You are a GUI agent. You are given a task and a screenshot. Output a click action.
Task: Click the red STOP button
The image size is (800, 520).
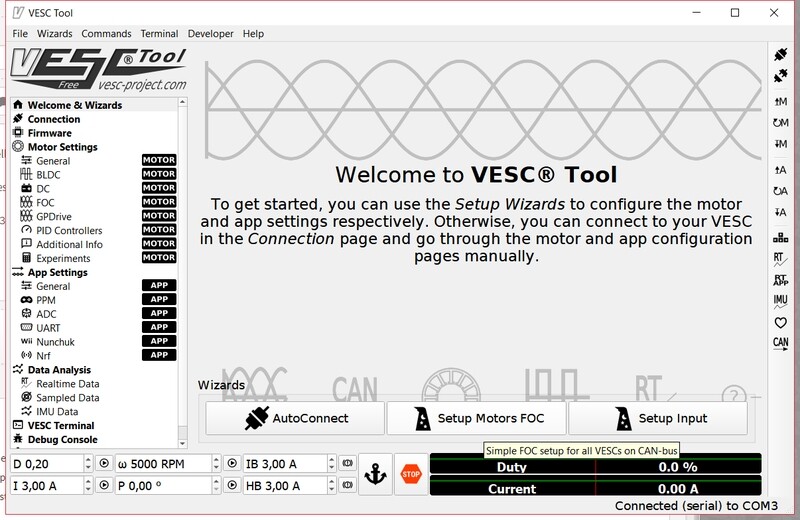(x=411, y=474)
